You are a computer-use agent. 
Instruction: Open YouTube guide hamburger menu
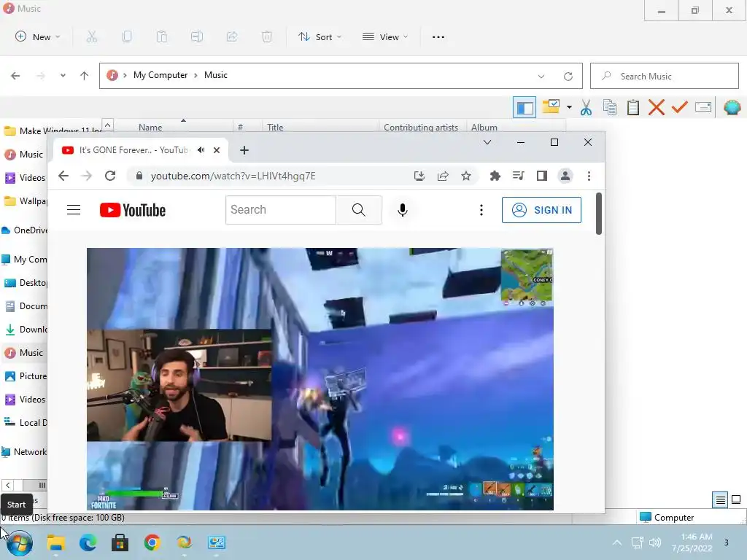point(74,210)
